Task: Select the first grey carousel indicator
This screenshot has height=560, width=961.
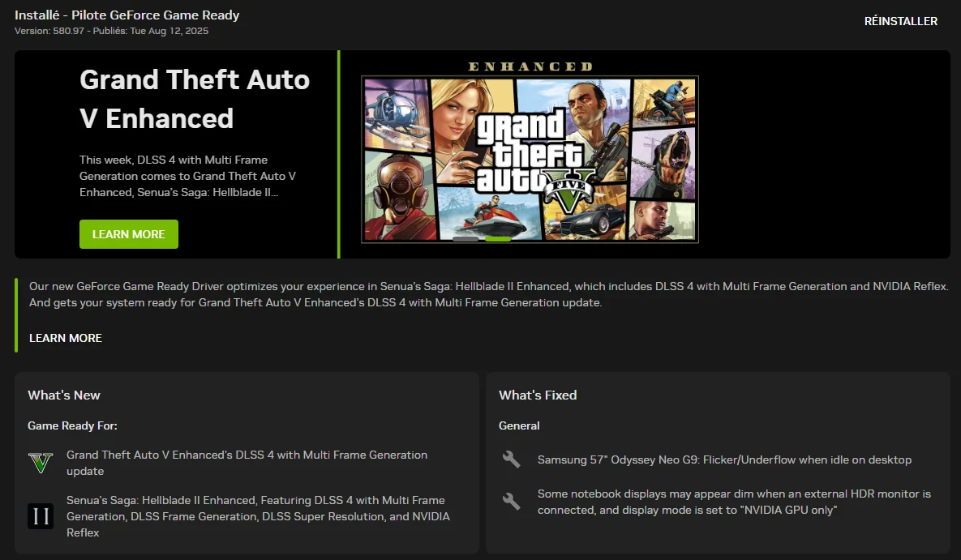Action: (465, 239)
